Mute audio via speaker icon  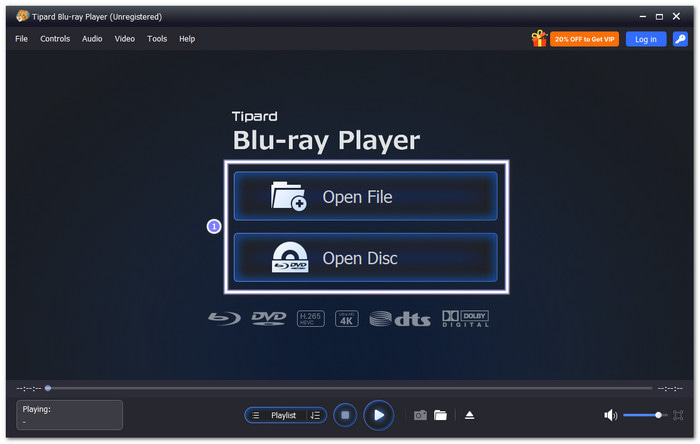coord(610,415)
